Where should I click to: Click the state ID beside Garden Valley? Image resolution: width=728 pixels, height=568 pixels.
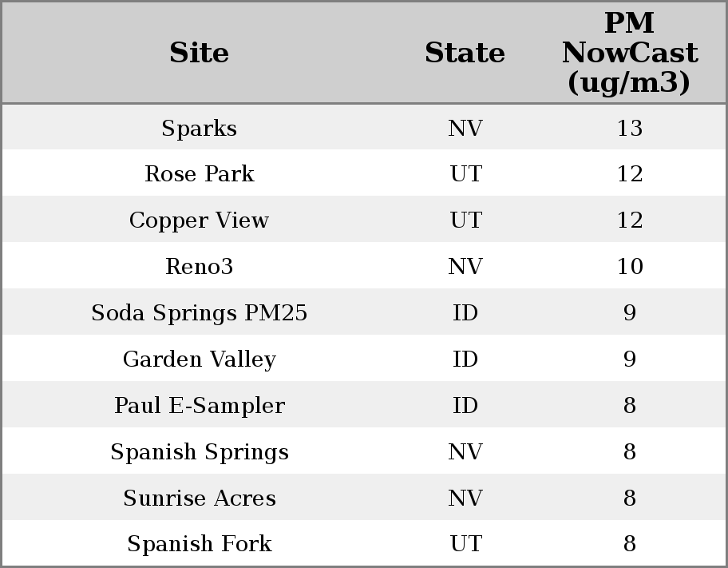coord(465,359)
